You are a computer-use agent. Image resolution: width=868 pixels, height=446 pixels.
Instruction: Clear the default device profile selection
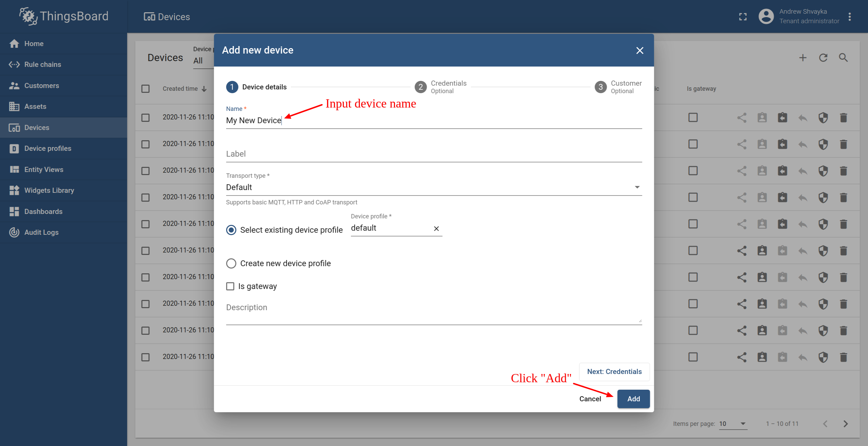click(x=436, y=229)
